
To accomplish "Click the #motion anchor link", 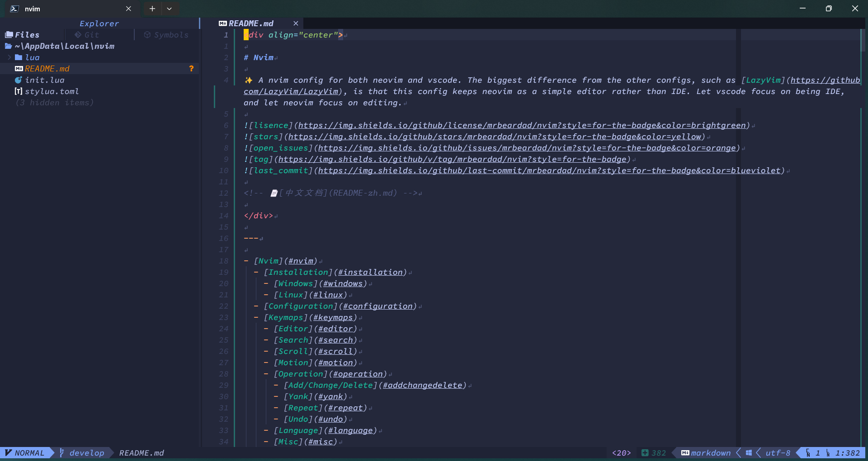I will (x=335, y=362).
